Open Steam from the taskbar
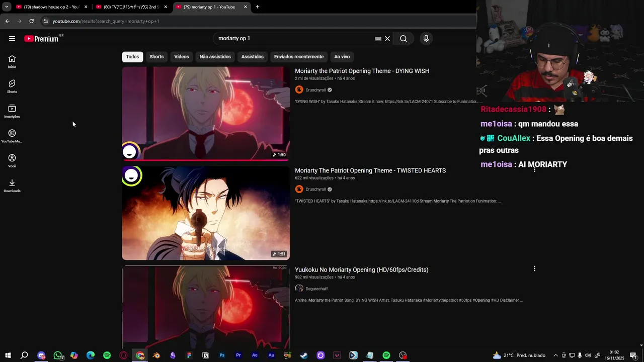Viewport: 644px width, 362px height. click(x=304, y=355)
